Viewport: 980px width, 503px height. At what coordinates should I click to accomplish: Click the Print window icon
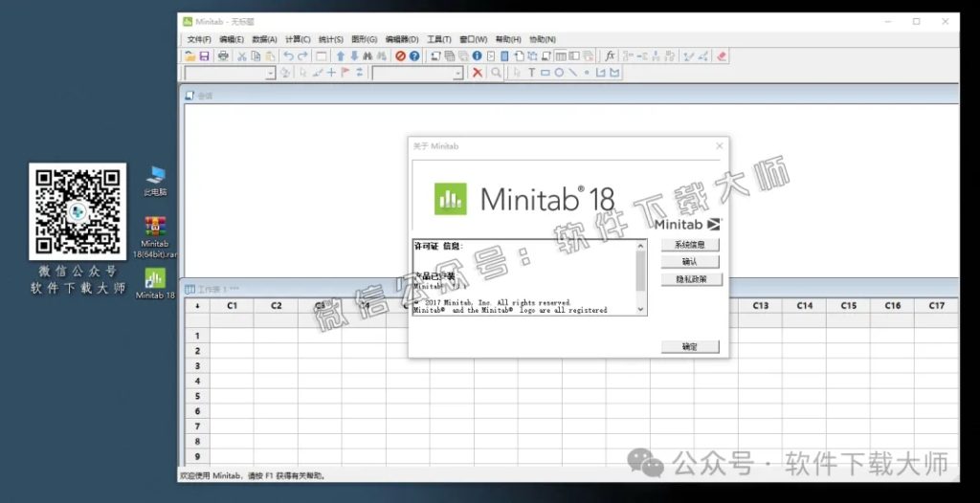(x=223, y=56)
